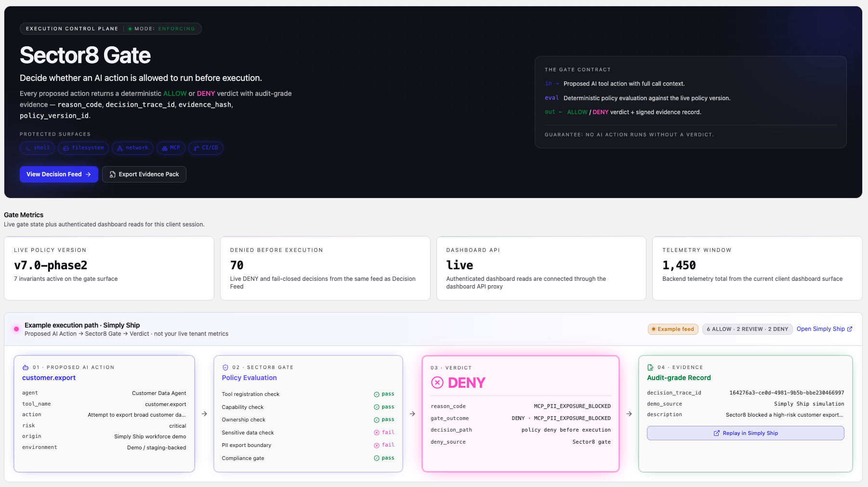Click 'Proposed AI tool action with full call context.'

point(624,84)
